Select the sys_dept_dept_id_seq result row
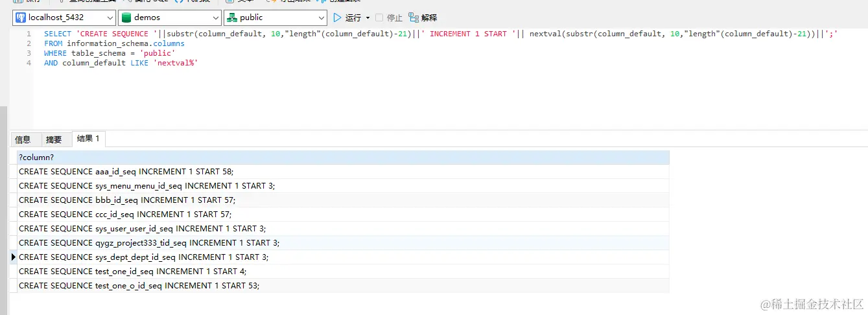This screenshot has height=315, width=868. click(343, 257)
